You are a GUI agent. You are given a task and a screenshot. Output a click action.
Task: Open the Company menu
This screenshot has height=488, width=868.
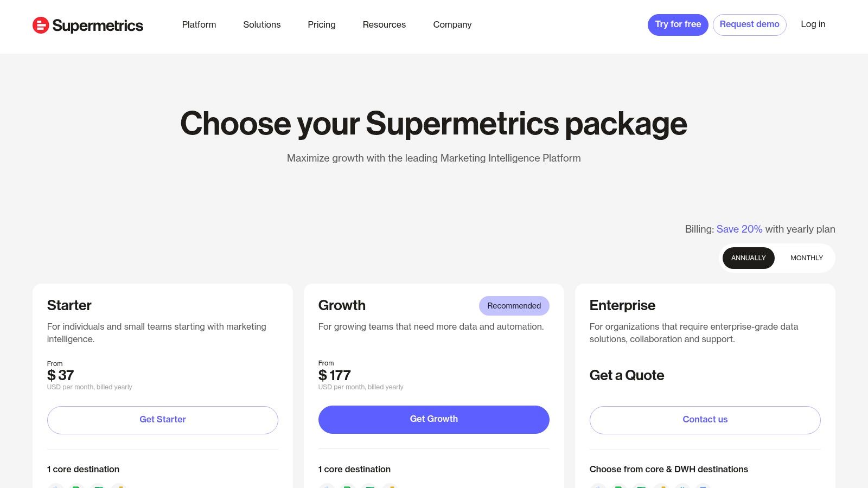coord(452,24)
